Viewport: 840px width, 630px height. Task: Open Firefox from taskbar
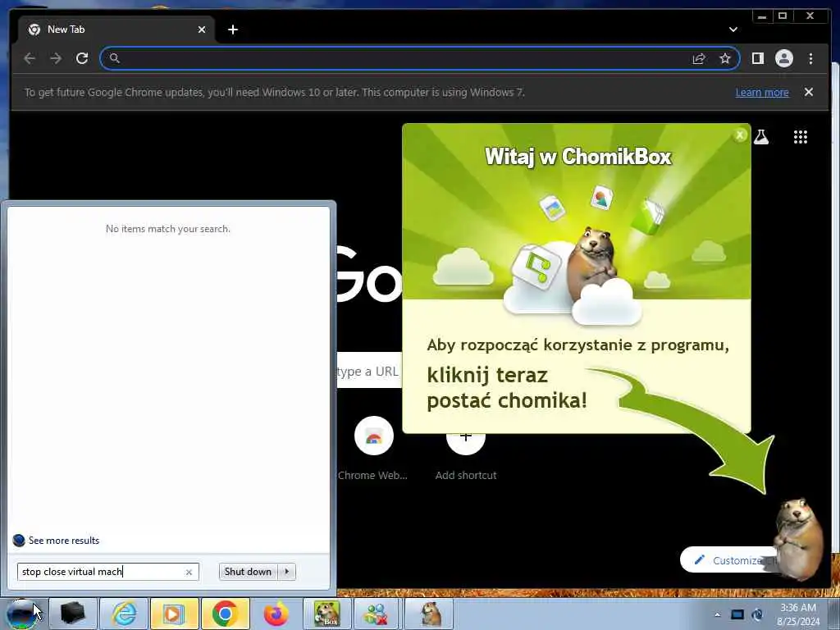(276, 614)
